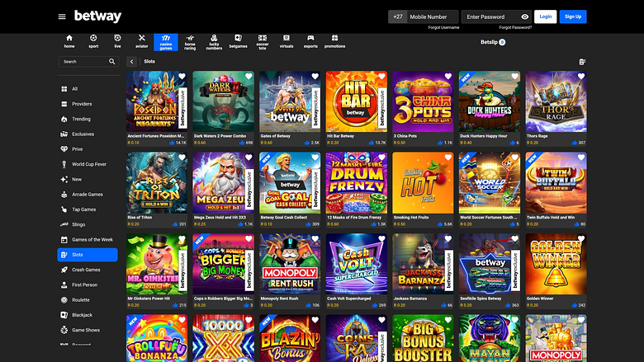The image size is (644, 362).
Task: Open Forgot Username link
Action: 443,27
